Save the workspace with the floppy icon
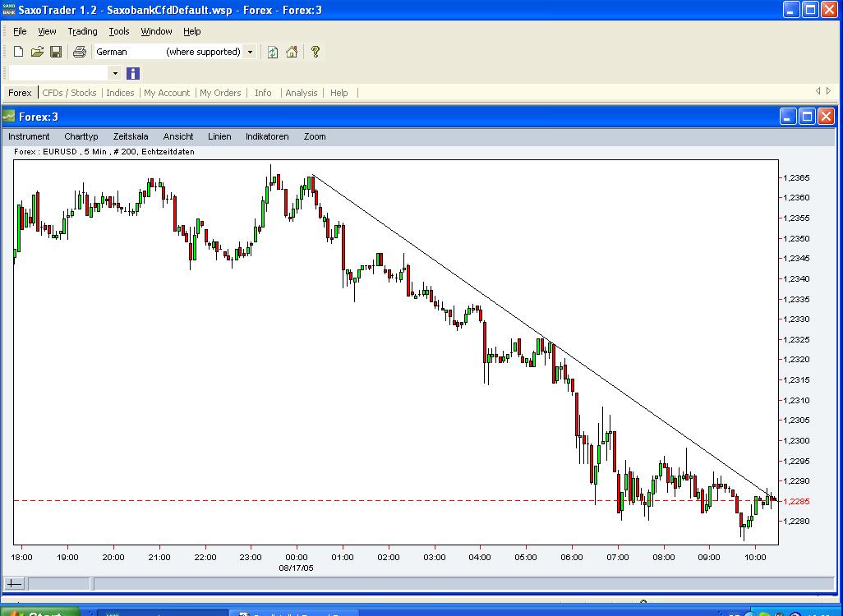Screen dimensions: 843x616 (x=56, y=52)
